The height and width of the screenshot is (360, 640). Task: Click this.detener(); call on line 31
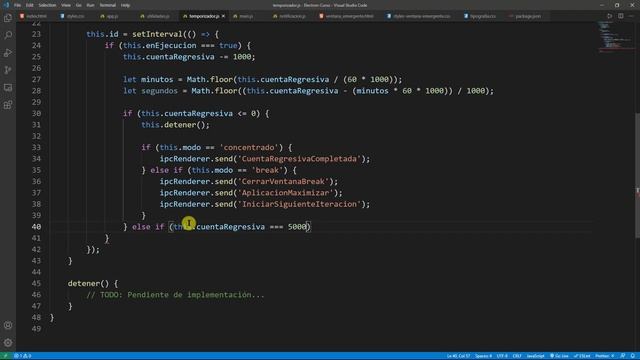pos(176,125)
